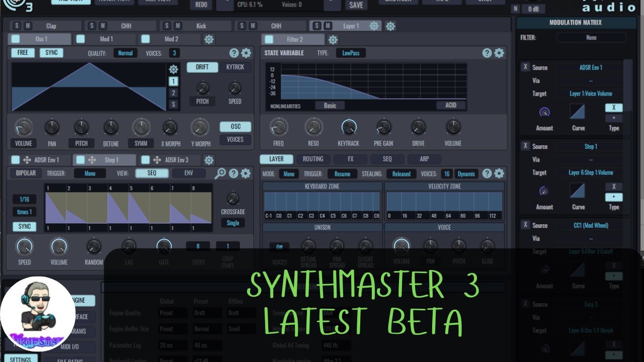Viewport: 644px width, 362px height.
Task: Open Crossfade Single dropdown
Action: [x=233, y=223]
